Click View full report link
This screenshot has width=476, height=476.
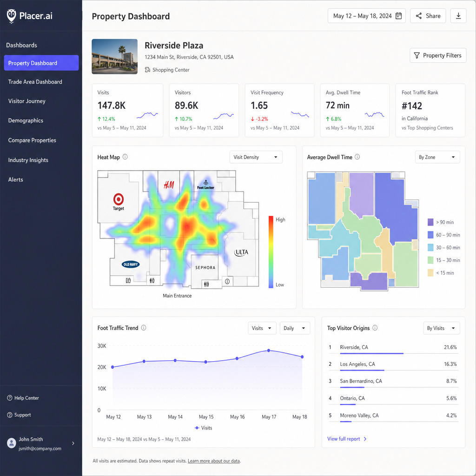[347, 439]
